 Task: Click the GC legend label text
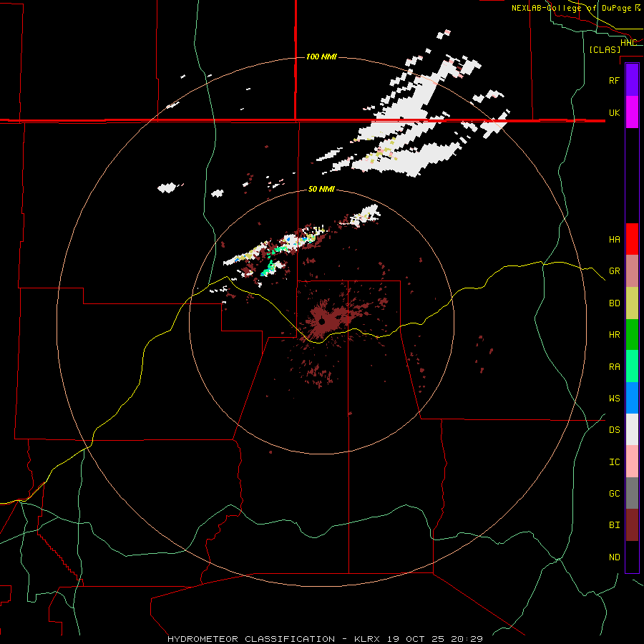(614, 494)
